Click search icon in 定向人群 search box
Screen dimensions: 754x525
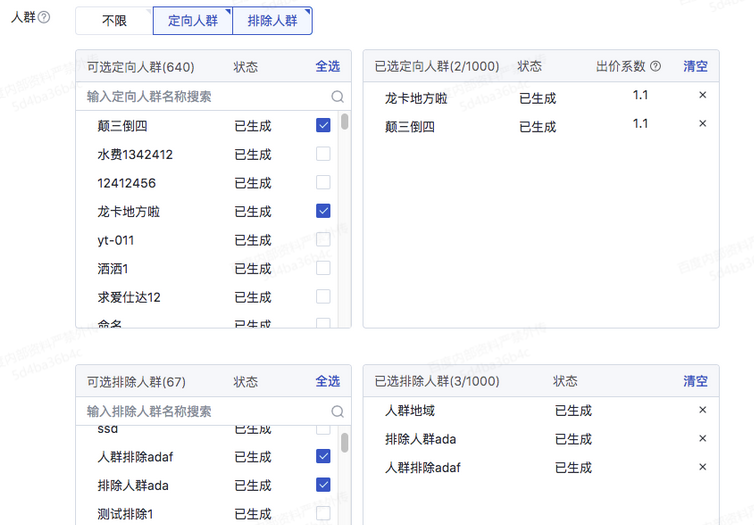pos(338,97)
